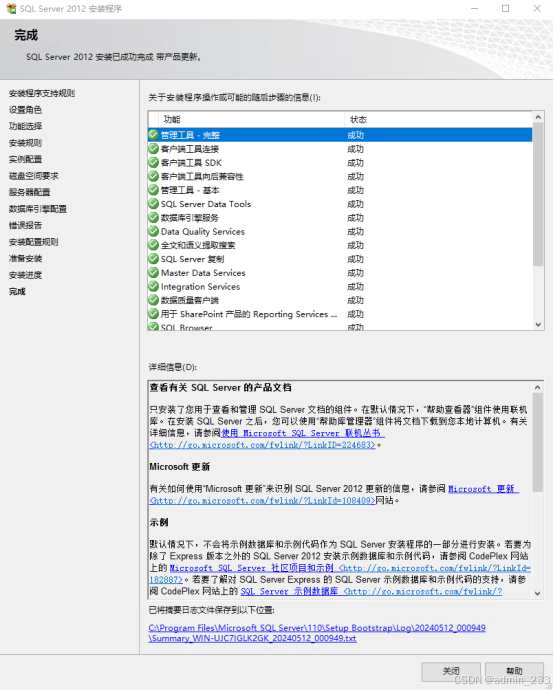Click the 功能 column header
The width and height of the screenshot is (554, 691).
pos(252,119)
